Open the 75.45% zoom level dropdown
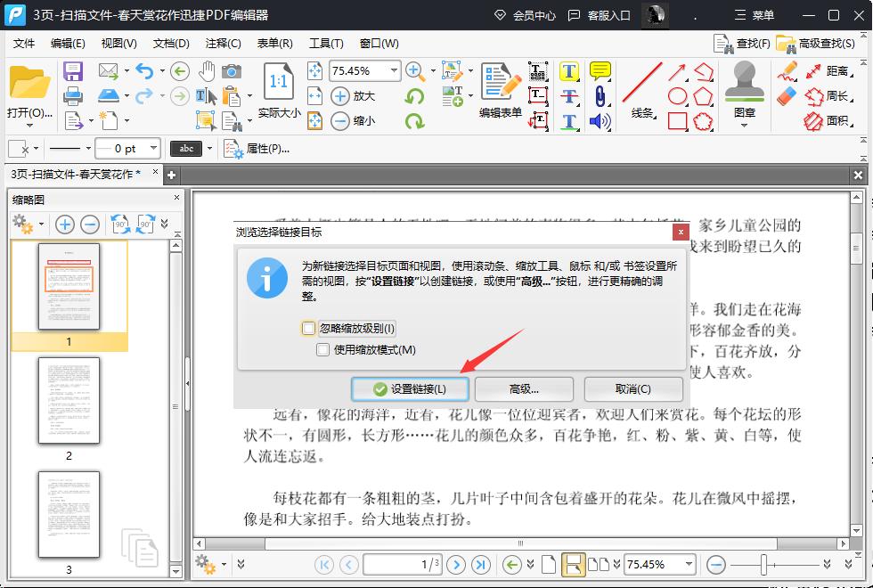Image resolution: width=873 pixels, height=588 pixels. pos(392,70)
